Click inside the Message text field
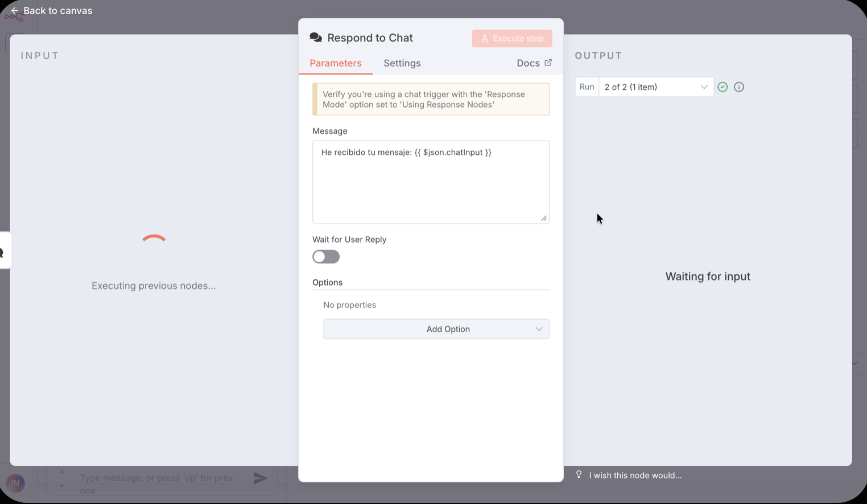 (x=430, y=182)
